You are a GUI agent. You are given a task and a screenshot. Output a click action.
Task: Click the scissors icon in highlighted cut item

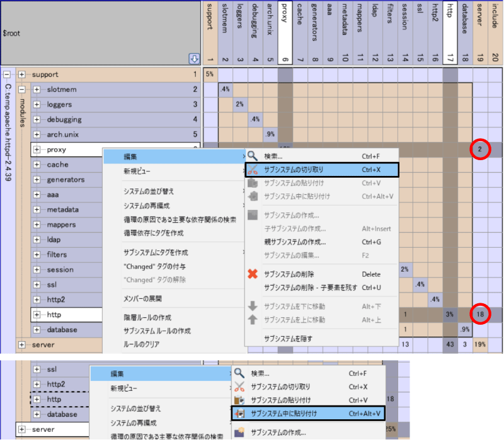[x=253, y=170]
